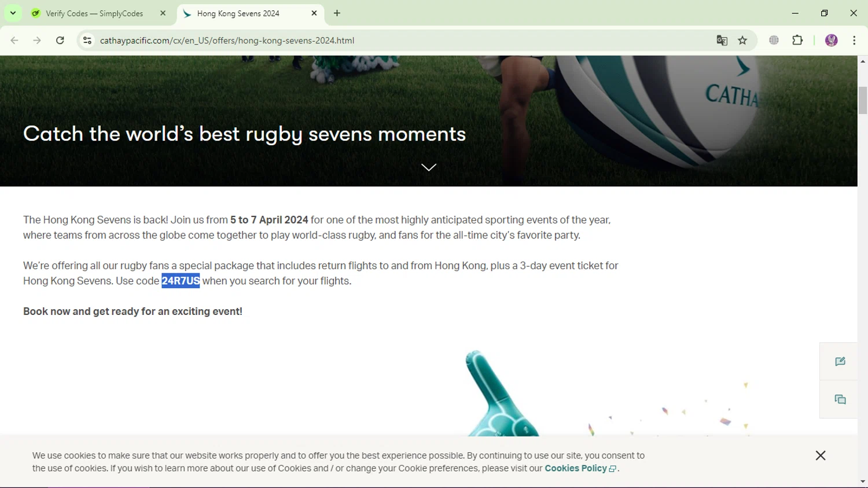Dismiss the cookie notice banner

821,456
